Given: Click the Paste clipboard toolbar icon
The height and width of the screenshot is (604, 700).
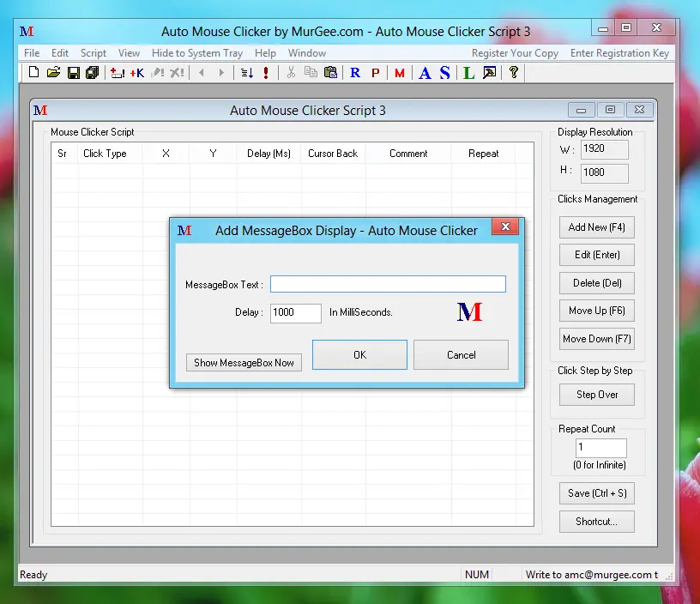Looking at the screenshot, I should [x=330, y=73].
